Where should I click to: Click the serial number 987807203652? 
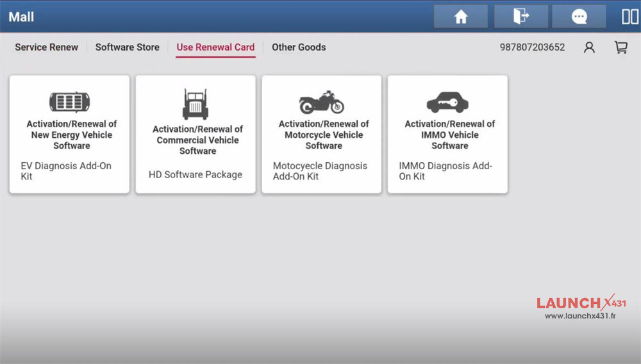[532, 47]
